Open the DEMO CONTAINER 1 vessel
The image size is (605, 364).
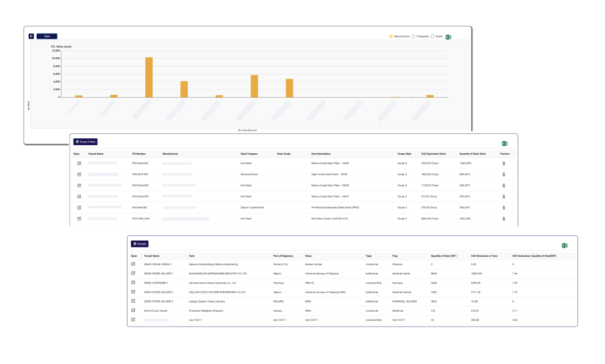(x=133, y=282)
